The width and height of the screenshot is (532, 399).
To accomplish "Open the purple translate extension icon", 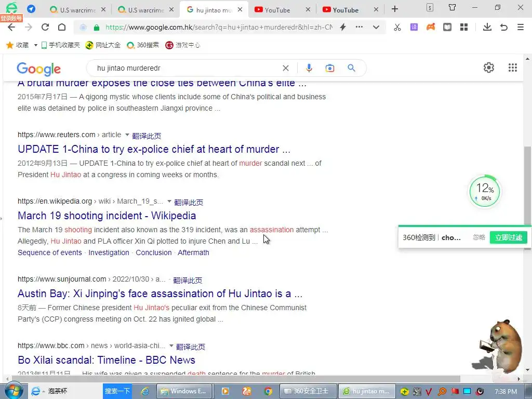I will (x=414, y=27).
